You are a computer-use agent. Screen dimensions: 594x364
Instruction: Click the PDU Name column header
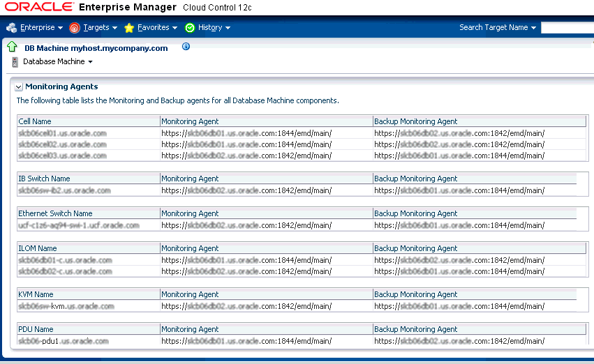[x=89, y=329]
